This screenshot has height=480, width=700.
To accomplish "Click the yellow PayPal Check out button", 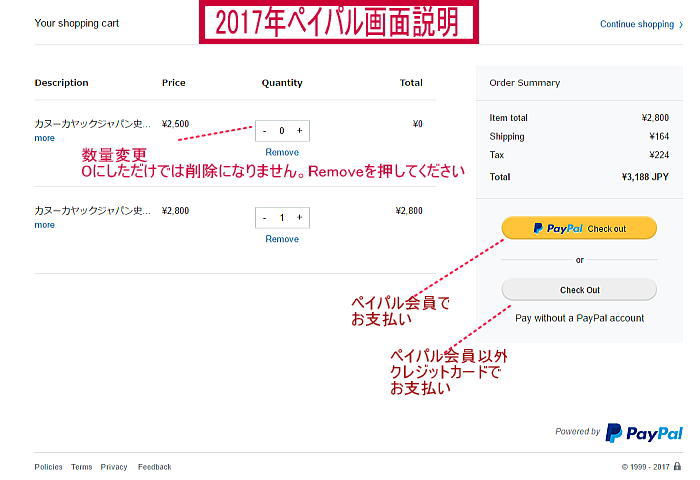I will pos(579,228).
